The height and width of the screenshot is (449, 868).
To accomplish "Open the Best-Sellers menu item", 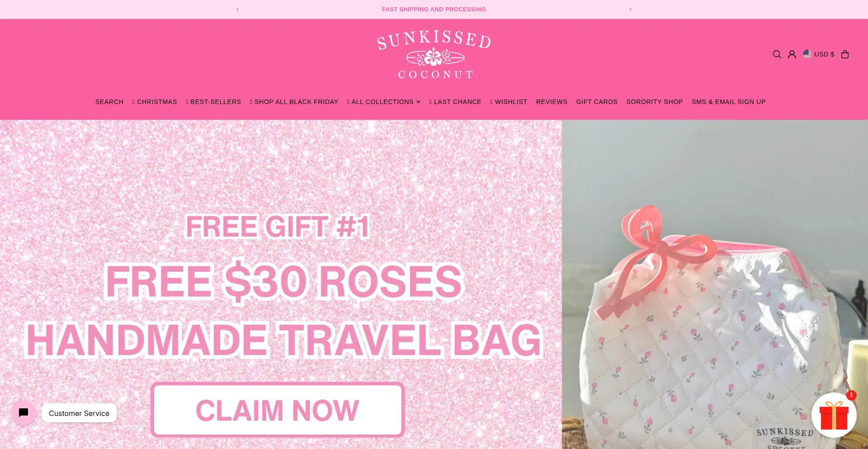I will click(x=213, y=102).
